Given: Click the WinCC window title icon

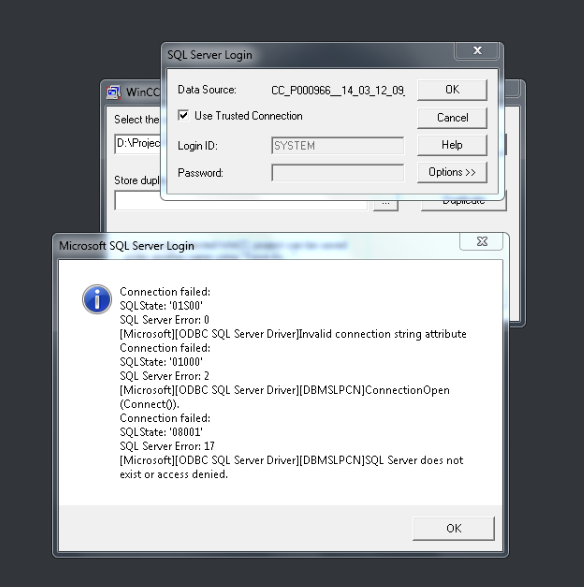Looking at the screenshot, I should 113,92.
